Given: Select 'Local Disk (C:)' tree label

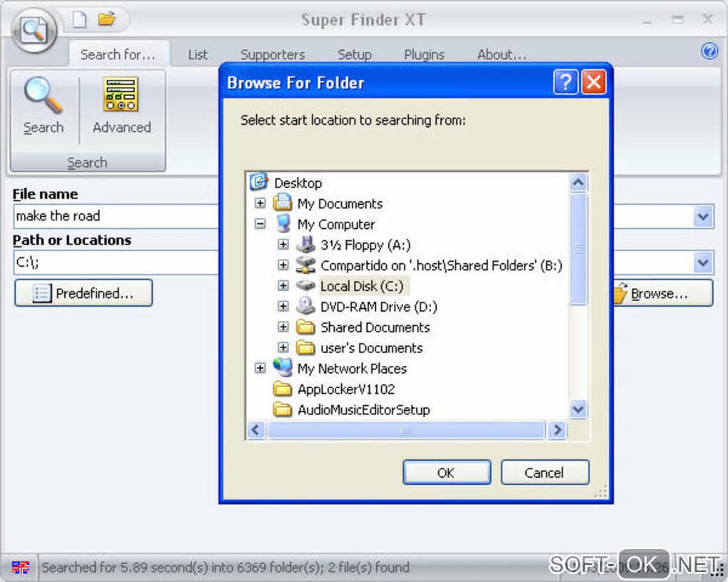Looking at the screenshot, I should coord(362,286).
